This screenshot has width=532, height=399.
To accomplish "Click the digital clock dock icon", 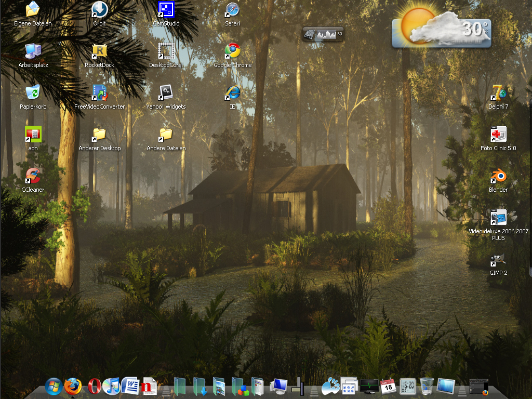I will (x=407, y=386).
